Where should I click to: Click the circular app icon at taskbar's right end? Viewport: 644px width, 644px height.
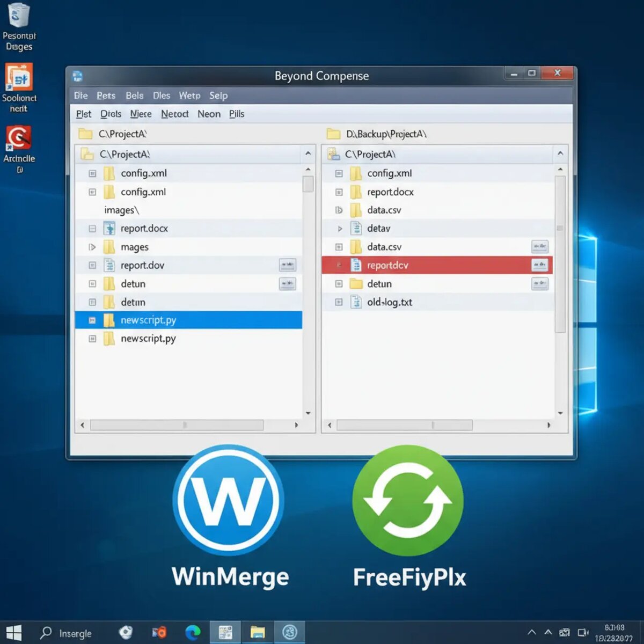click(x=290, y=633)
